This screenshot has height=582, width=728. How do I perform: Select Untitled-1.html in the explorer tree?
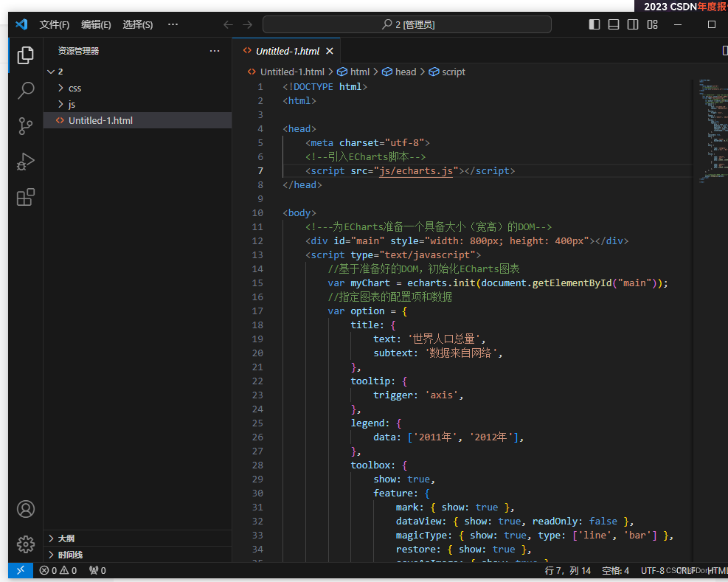point(137,120)
